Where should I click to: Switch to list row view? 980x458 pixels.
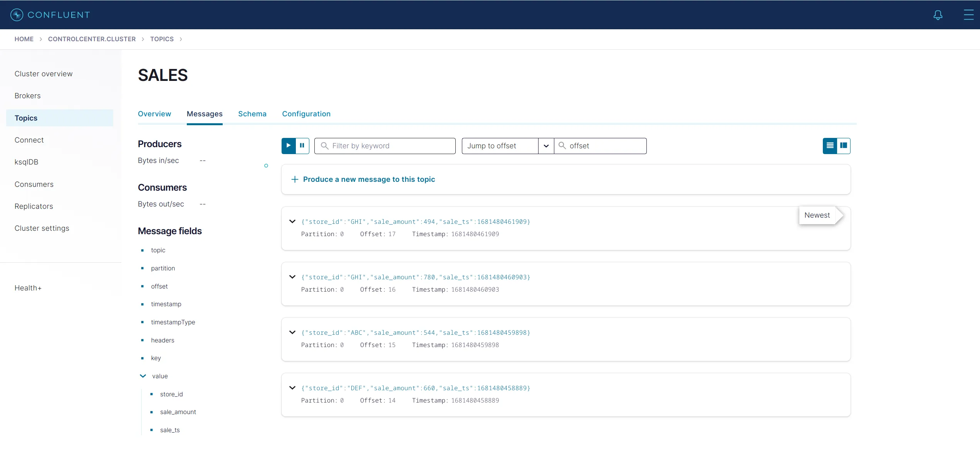pyautogui.click(x=830, y=146)
